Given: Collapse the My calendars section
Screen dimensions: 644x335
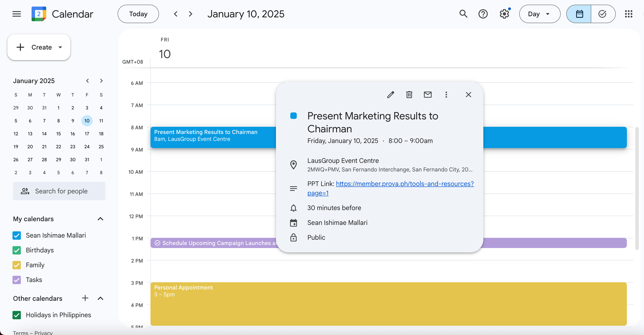Looking at the screenshot, I should tap(100, 219).
